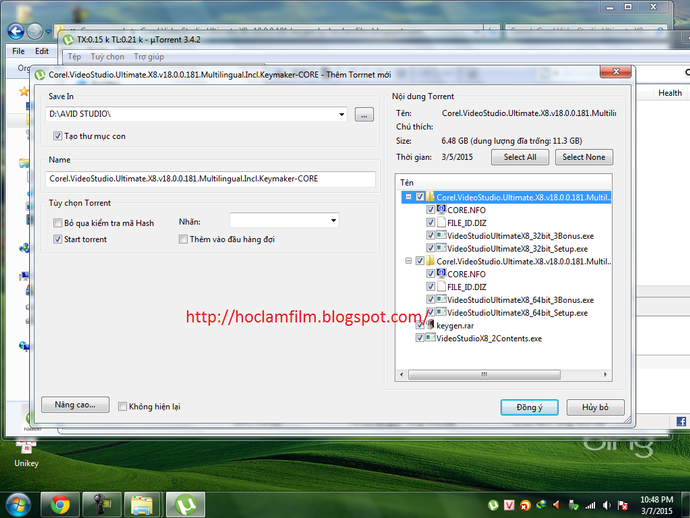The image size is (690, 518).
Task: Open the Tuỳ chọn menu in µTorrent
Action: 107,56
